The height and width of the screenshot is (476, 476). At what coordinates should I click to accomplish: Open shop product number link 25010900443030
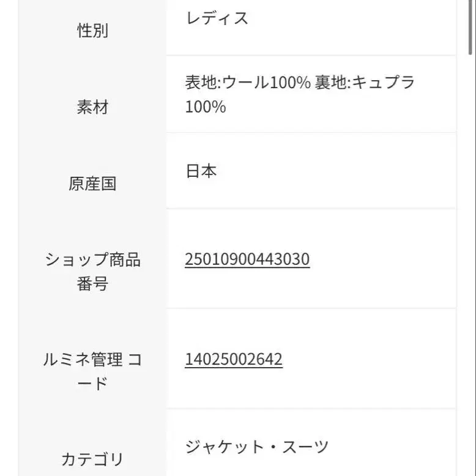pos(247,259)
